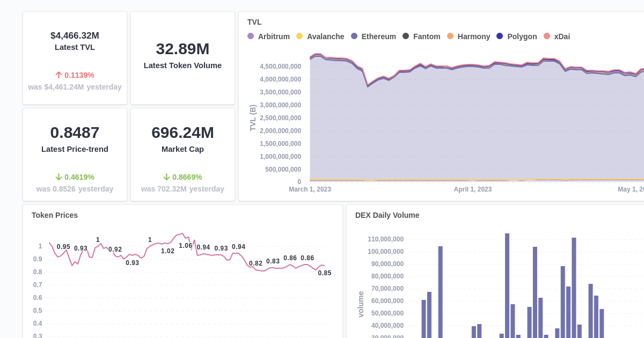Hide the Ethereum series via its legend entry

tap(373, 36)
